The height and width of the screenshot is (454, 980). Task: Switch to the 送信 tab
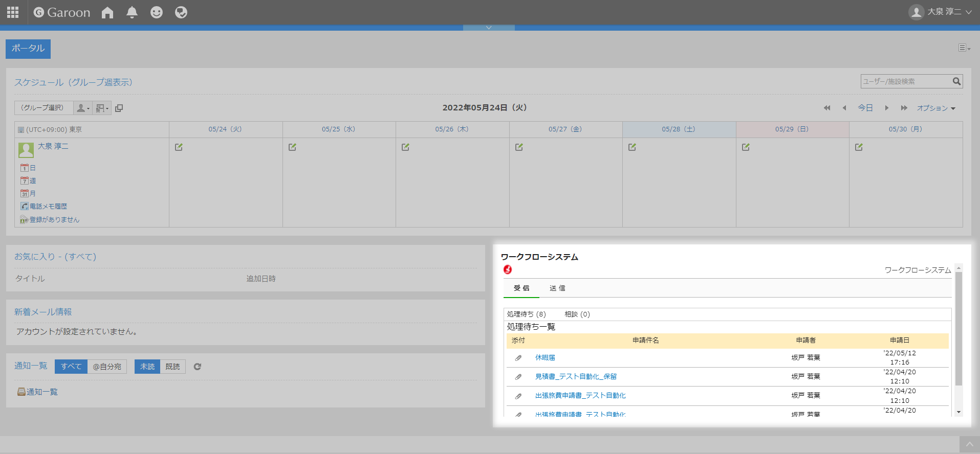click(x=557, y=288)
